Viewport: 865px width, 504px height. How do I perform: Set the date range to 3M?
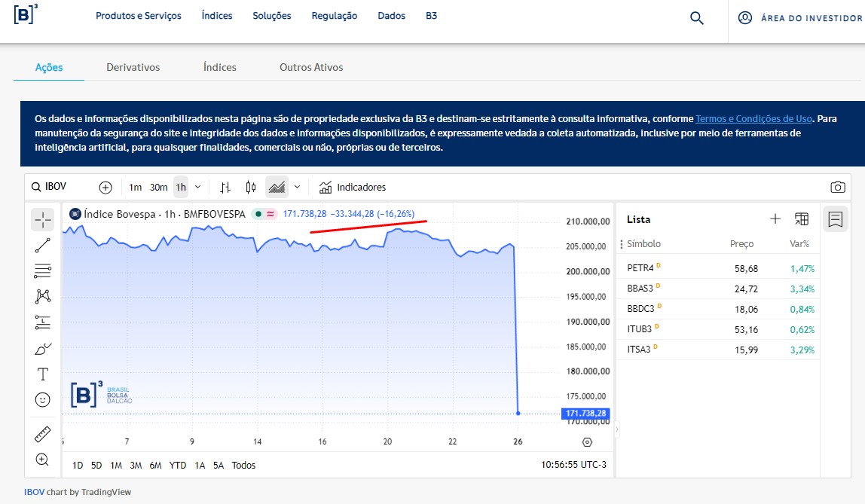pyautogui.click(x=136, y=466)
